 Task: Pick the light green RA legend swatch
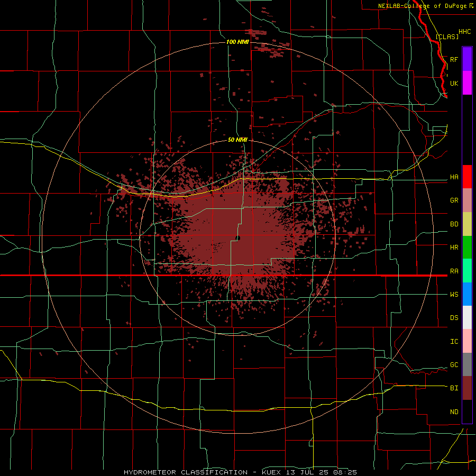click(x=467, y=271)
